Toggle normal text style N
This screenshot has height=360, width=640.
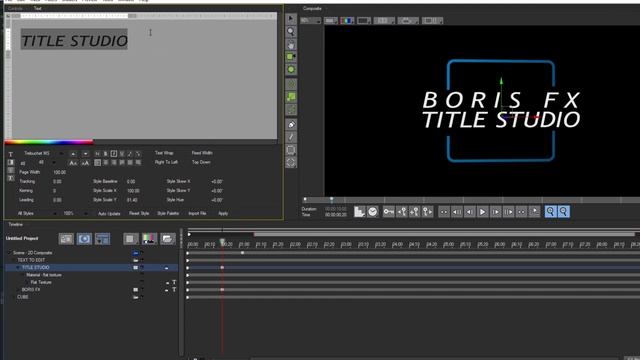click(x=97, y=153)
